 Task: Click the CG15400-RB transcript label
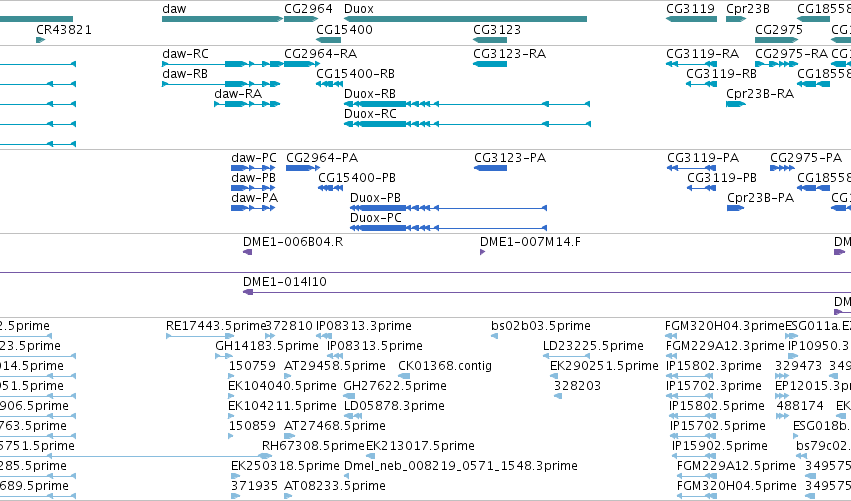pyautogui.click(x=355, y=74)
